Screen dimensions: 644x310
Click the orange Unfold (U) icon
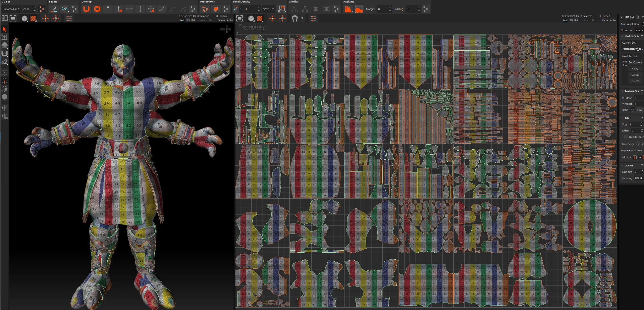pos(86,9)
